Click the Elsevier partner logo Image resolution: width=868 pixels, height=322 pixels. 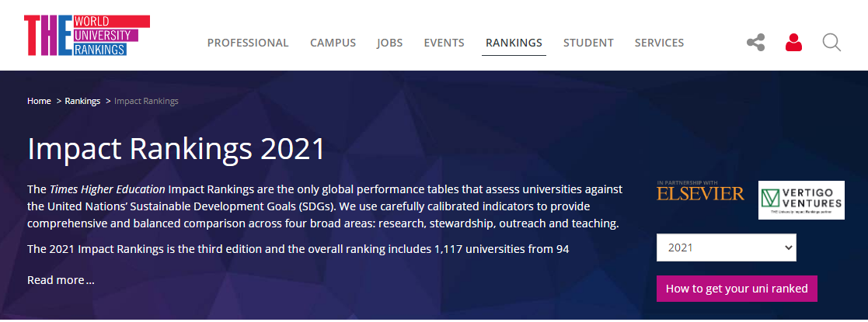[700, 192]
